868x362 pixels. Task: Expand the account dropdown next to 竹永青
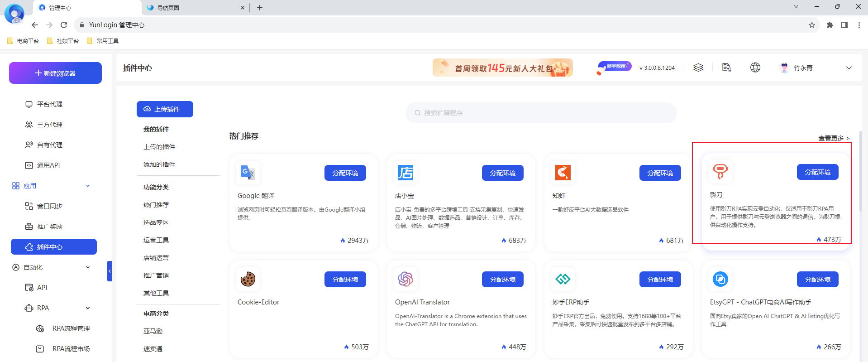(849, 68)
